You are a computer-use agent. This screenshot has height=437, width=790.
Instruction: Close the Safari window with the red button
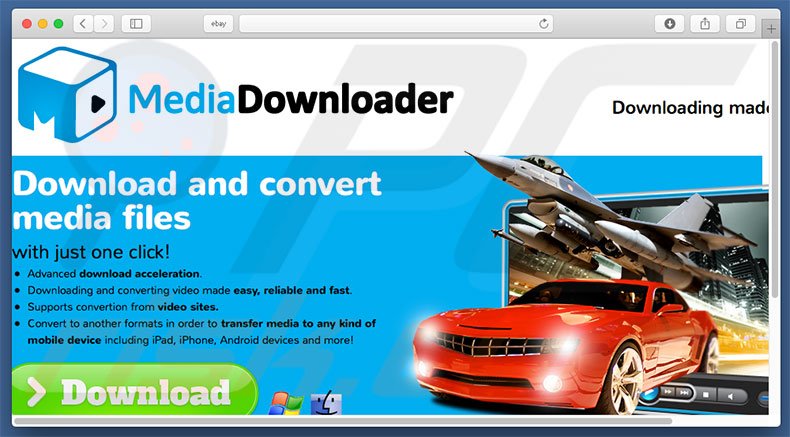click(27, 24)
